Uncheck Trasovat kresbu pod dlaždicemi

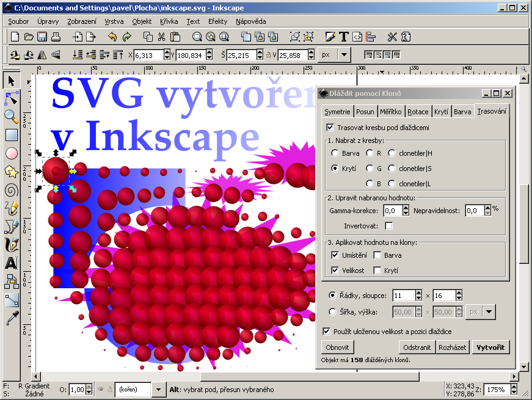coord(330,128)
